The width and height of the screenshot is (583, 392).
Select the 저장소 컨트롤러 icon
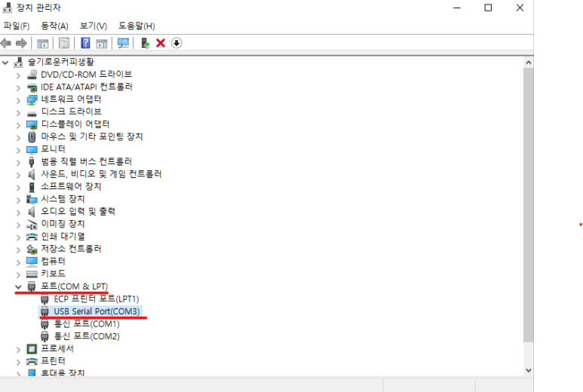tap(32, 249)
